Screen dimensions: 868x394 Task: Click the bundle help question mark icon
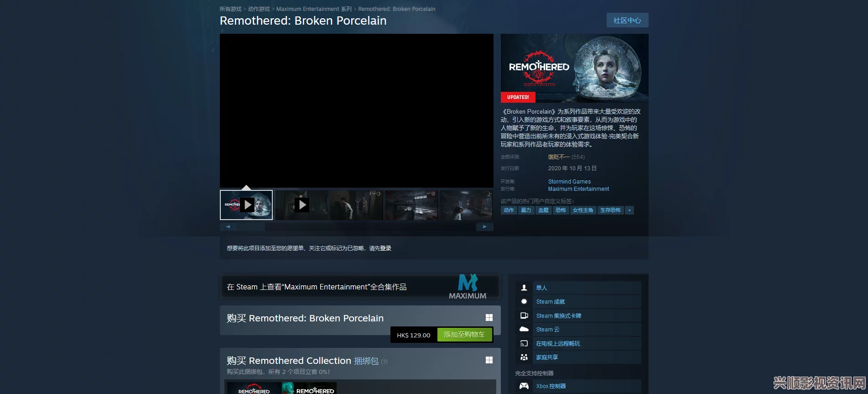[385, 362]
